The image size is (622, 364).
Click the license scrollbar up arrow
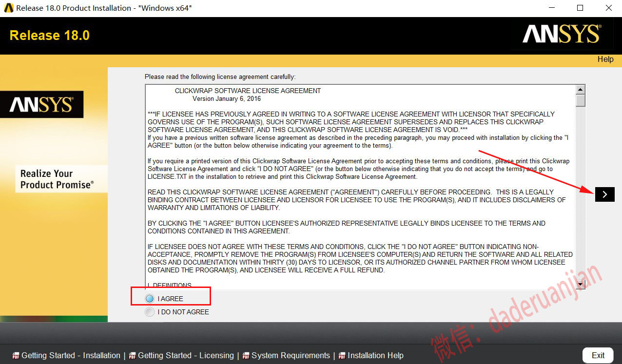580,89
